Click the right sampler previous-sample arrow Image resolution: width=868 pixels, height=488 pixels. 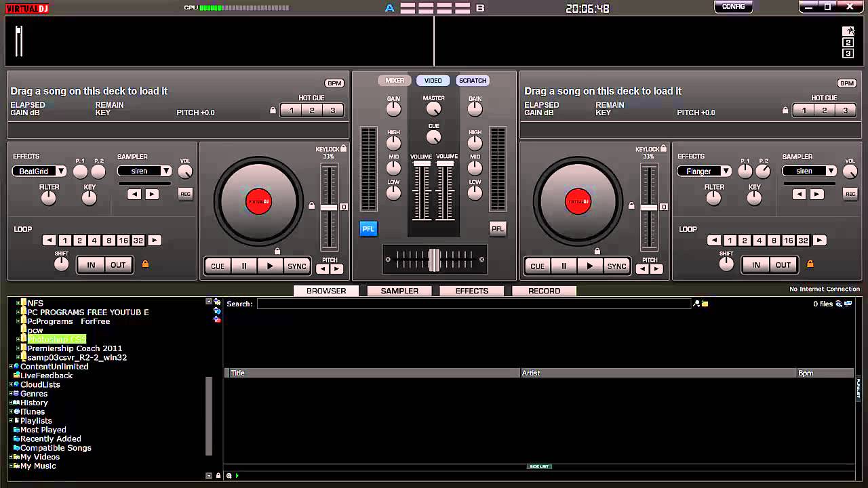tap(800, 195)
